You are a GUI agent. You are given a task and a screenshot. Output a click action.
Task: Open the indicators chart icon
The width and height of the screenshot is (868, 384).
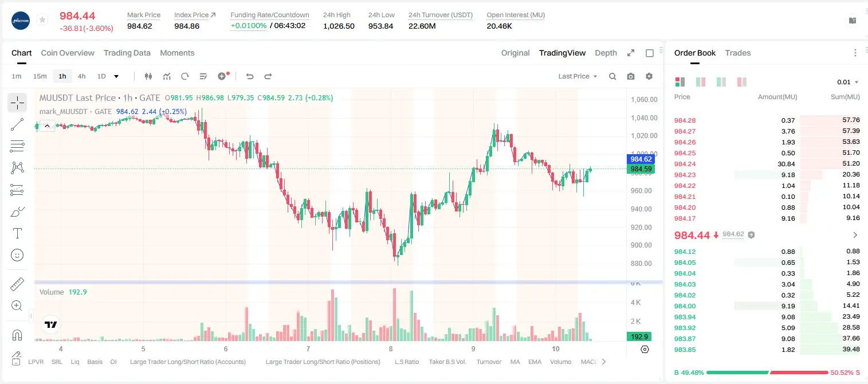167,76
